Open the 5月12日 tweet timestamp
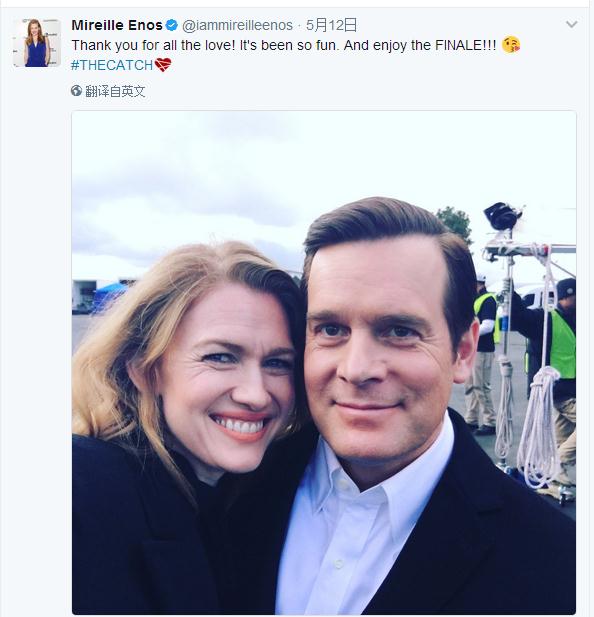 (331, 25)
